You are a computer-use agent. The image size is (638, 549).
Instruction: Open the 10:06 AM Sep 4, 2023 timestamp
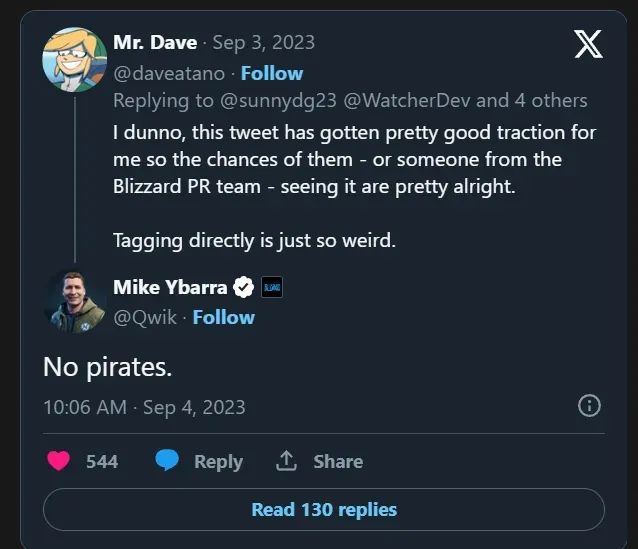tap(144, 407)
